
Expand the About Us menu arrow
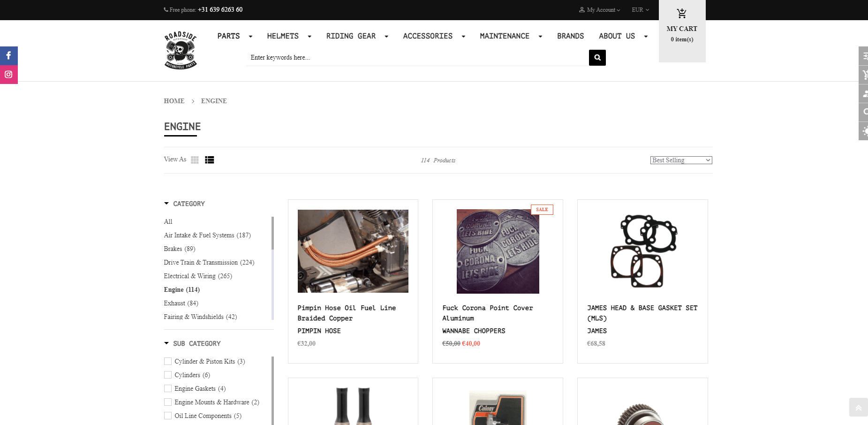tap(646, 37)
